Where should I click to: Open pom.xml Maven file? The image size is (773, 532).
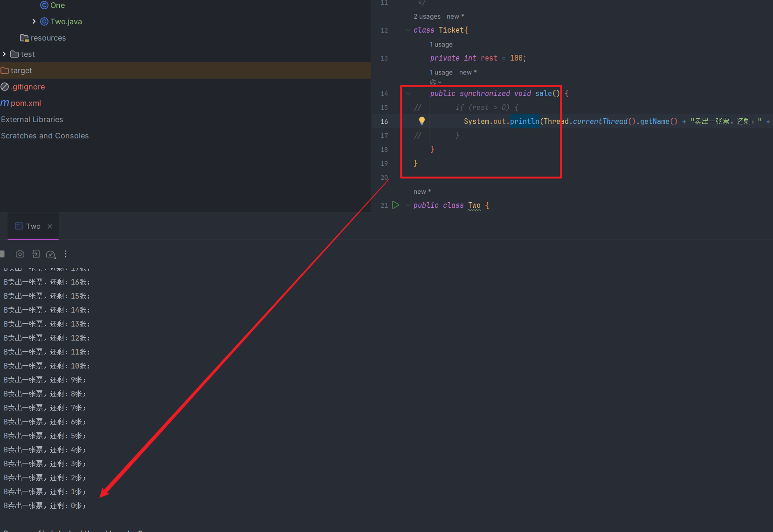point(26,103)
